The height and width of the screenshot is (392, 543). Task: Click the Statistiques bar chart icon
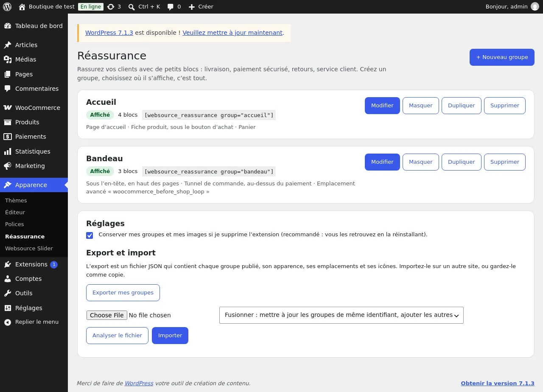point(8,151)
